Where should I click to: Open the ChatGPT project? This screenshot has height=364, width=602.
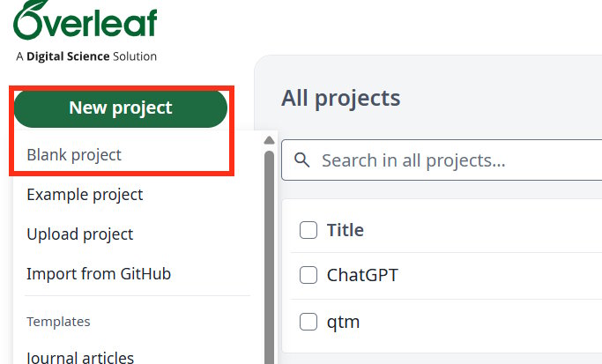pos(362,276)
